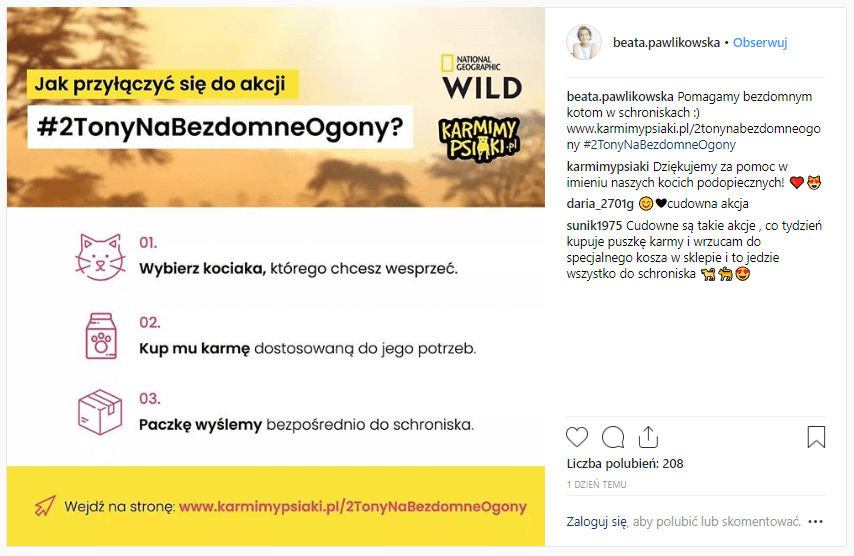Like the post with the heart icon
854x556 pixels.
pos(577,437)
